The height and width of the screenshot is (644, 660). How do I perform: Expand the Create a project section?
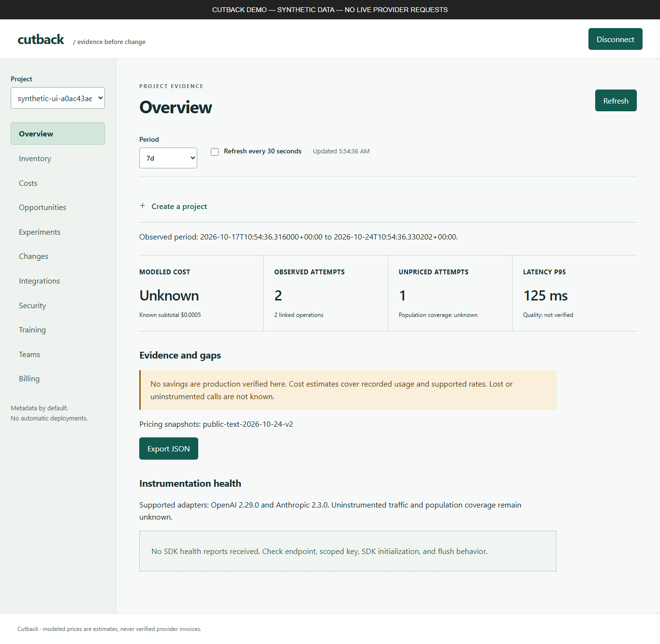point(174,207)
